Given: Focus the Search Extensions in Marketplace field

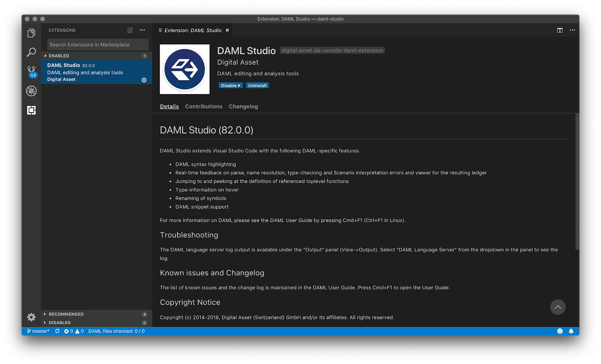Looking at the screenshot, I should (98, 45).
